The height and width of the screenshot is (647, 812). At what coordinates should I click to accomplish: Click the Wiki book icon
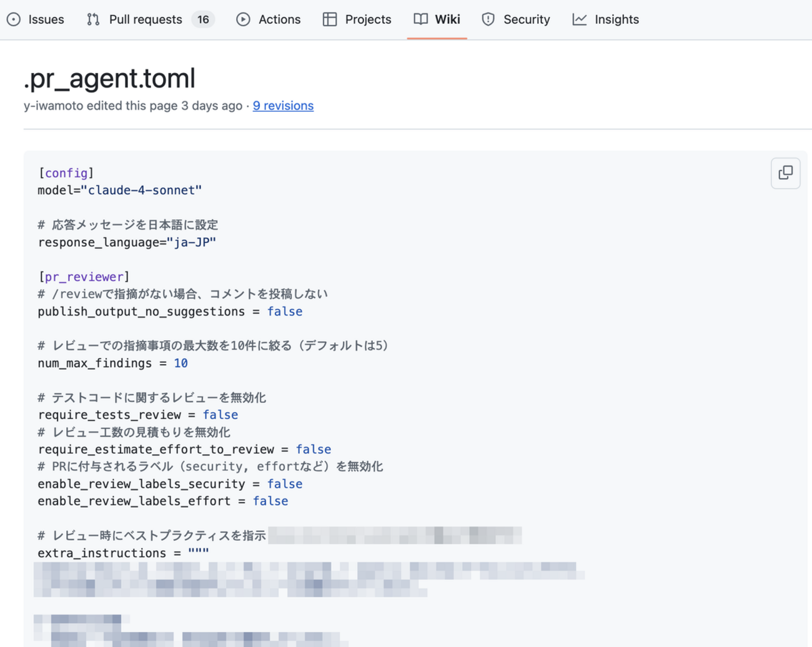[x=421, y=19]
